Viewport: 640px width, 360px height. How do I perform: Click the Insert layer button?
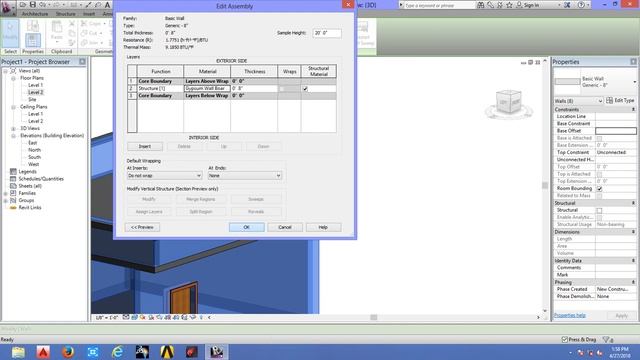click(x=145, y=147)
